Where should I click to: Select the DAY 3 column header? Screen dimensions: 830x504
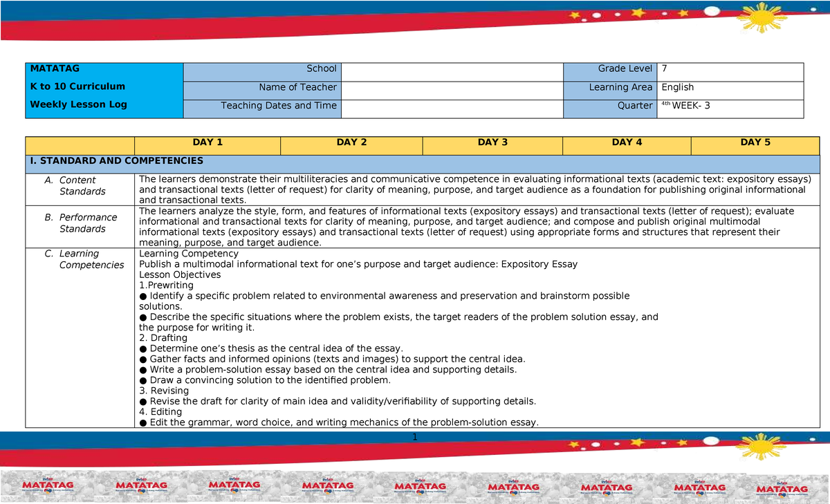[492, 142]
